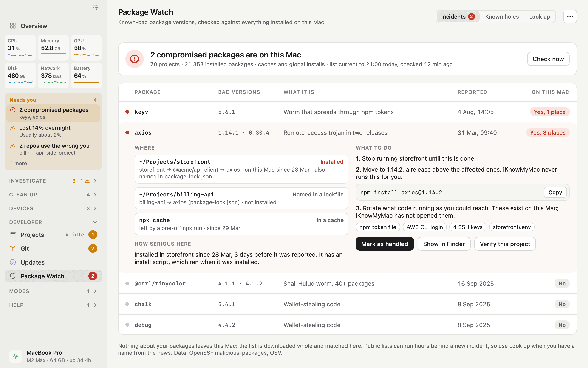
Task: Click the Updates download icon
Action: [x=13, y=262]
